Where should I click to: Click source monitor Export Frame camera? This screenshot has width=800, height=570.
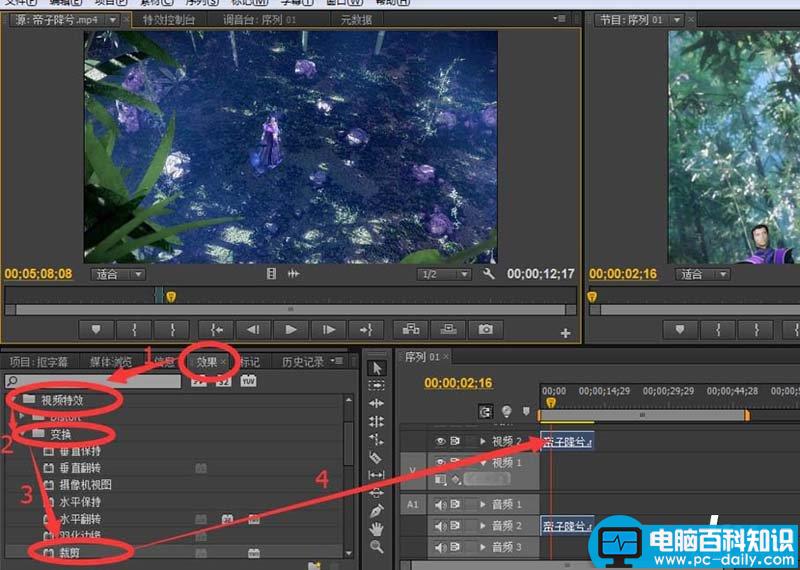(486, 330)
